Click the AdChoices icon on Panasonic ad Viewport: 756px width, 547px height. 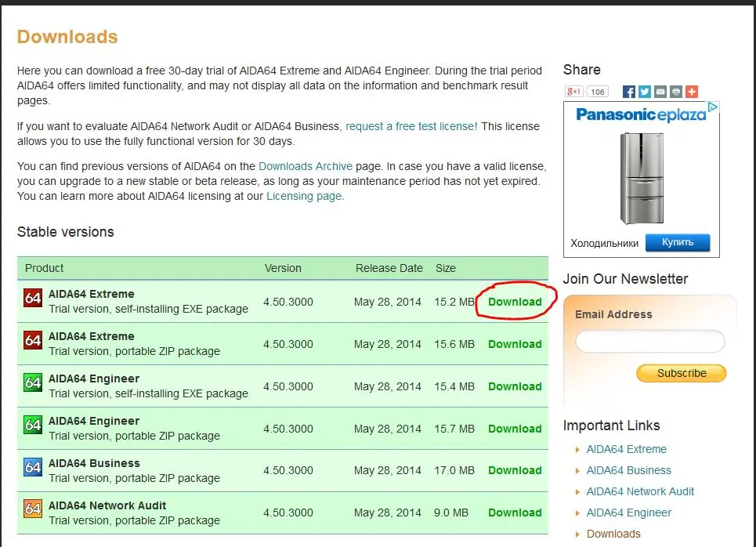[713, 107]
